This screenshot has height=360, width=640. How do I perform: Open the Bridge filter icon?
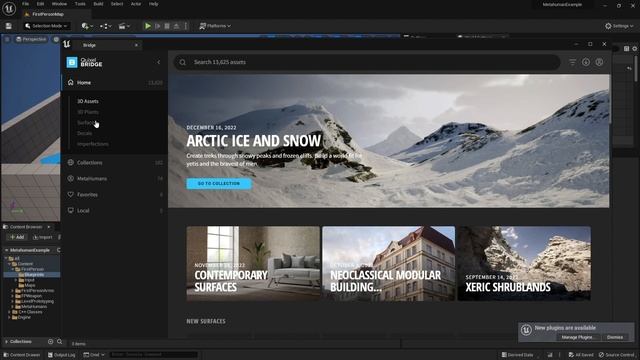(x=573, y=62)
